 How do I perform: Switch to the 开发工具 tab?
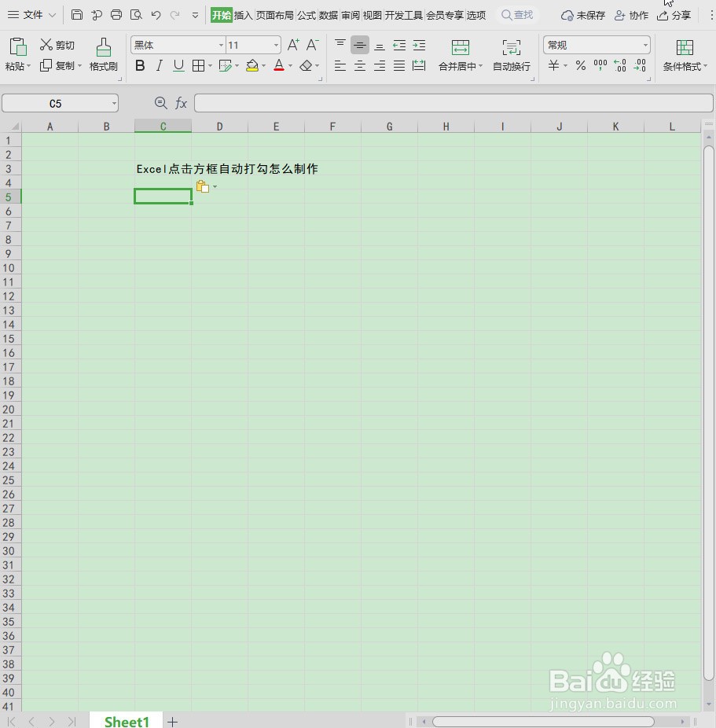tap(404, 15)
